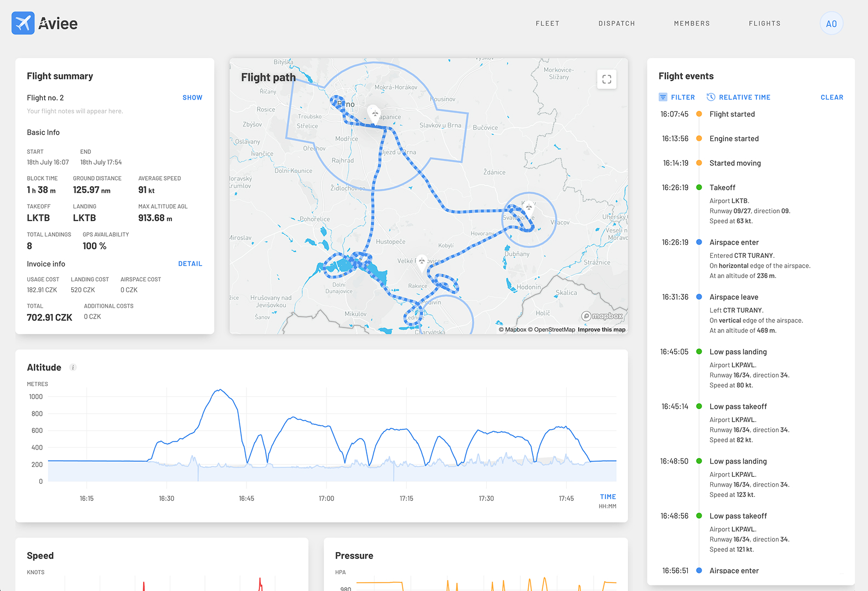This screenshot has width=868, height=591.
Task: Select the Engine started event dot
Action: [x=699, y=138]
